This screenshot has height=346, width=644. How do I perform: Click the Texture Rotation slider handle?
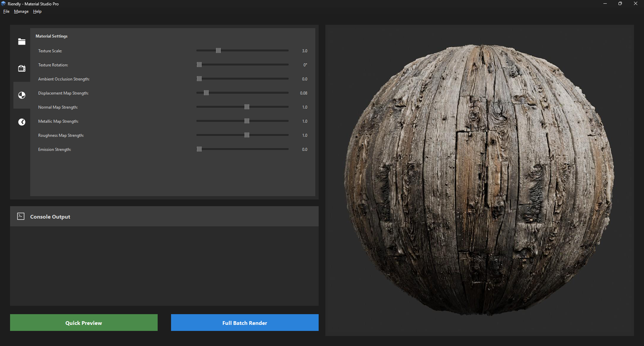pos(199,65)
